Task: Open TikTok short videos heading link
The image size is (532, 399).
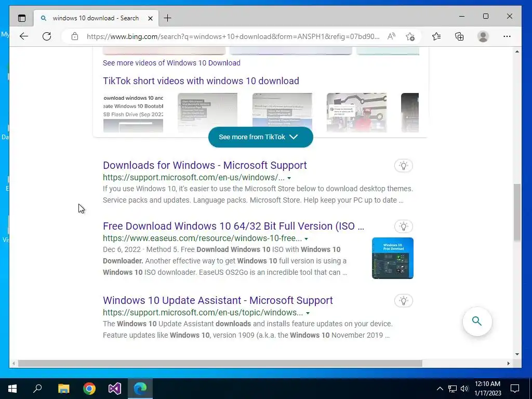Action: pos(201,81)
